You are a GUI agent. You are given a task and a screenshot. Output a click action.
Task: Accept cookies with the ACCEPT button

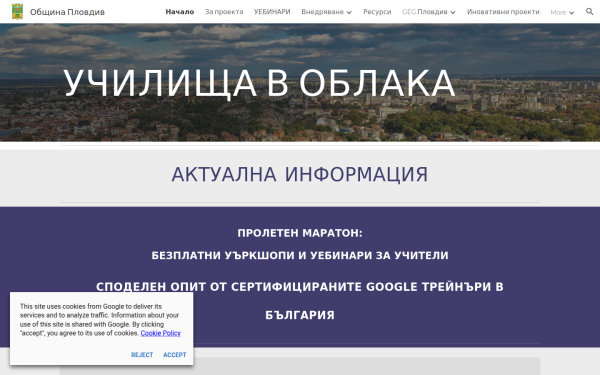coord(174,355)
